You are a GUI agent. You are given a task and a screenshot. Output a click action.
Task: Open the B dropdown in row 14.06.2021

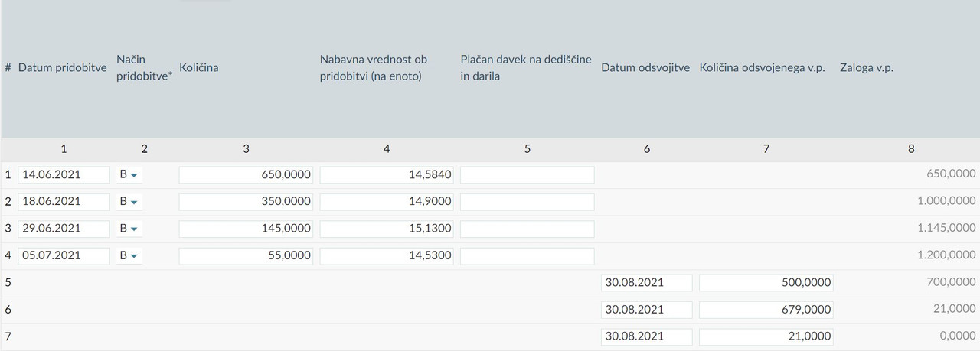[x=129, y=175]
